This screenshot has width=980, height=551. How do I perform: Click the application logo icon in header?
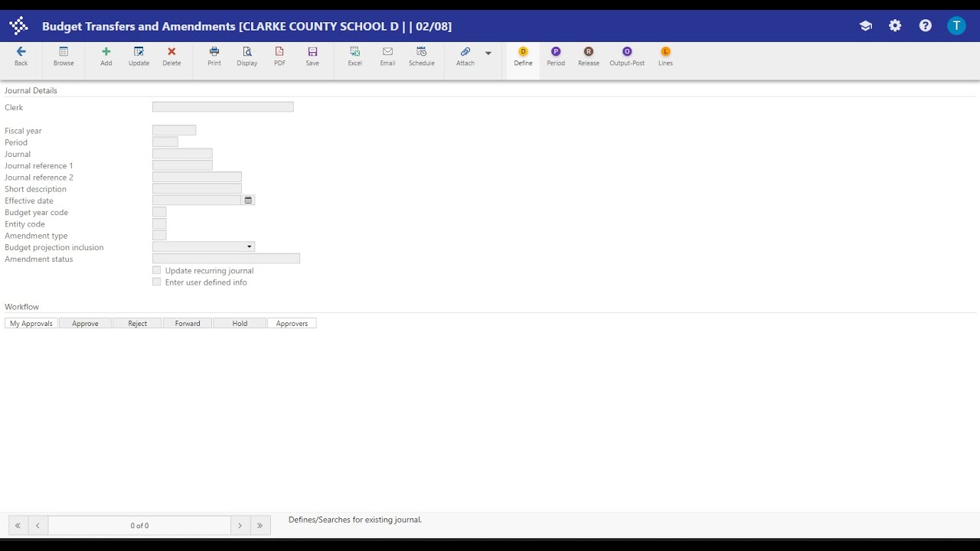tap(18, 26)
